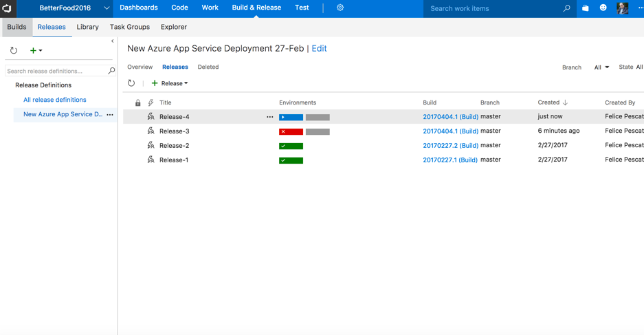Click the '6 minutes ago' created cell

(559, 131)
